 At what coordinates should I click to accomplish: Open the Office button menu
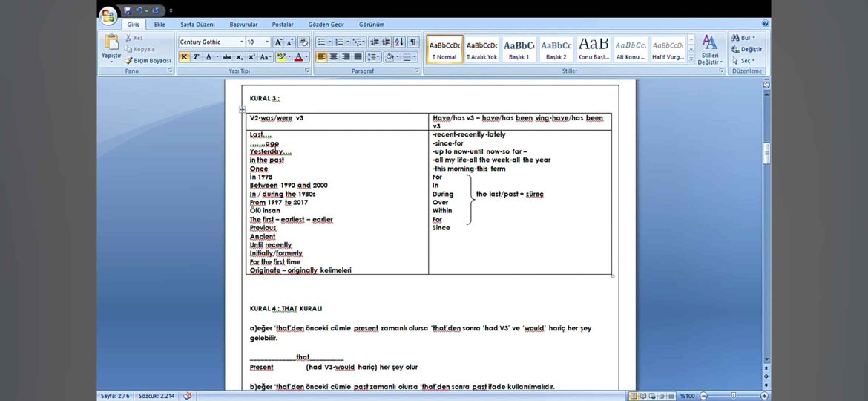click(x=108, y=15)
